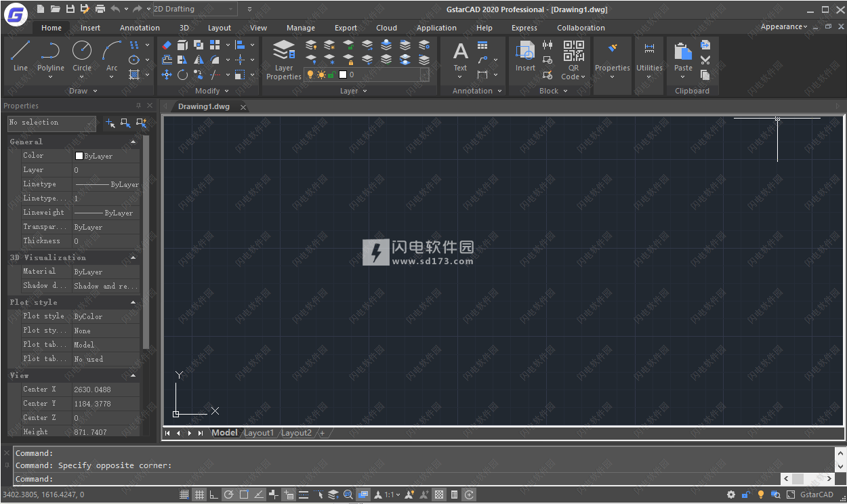Click the Utilities measure icon
Screen dimensions: 847x504
click(649, 49)
